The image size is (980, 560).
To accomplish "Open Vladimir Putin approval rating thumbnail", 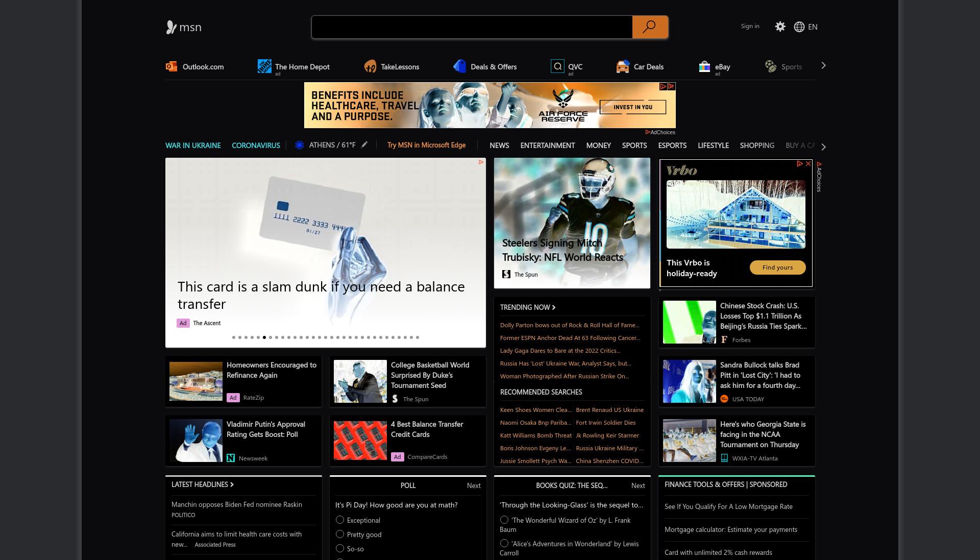I will click(196, 441).
